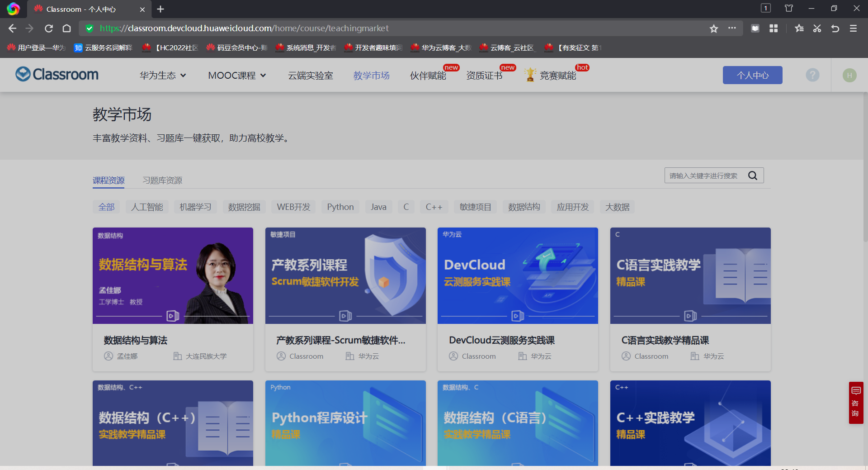
Task: Open the 教学市场 nav item
Action: point(371,76)
